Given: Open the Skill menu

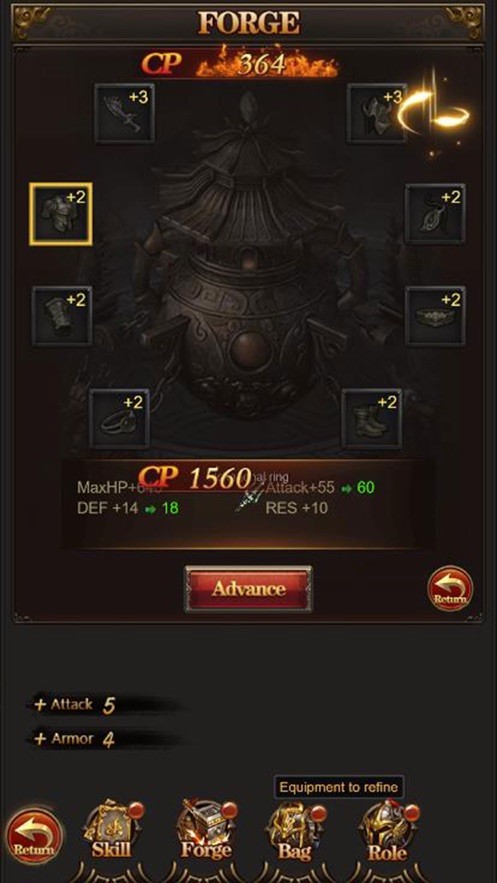Looking at the screenshot, I should (112, 831).
